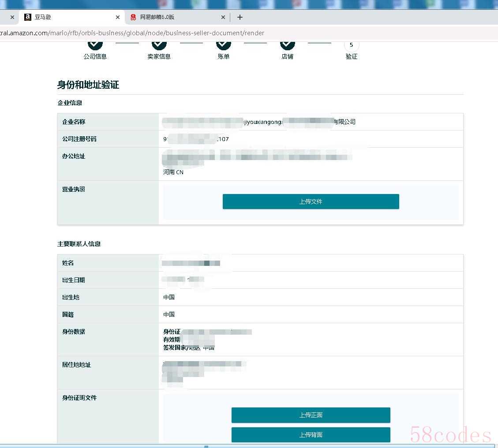Click 上传正面 to upload ID front
The width and height of the screenshot is (498, 448).
click(311, 415)
